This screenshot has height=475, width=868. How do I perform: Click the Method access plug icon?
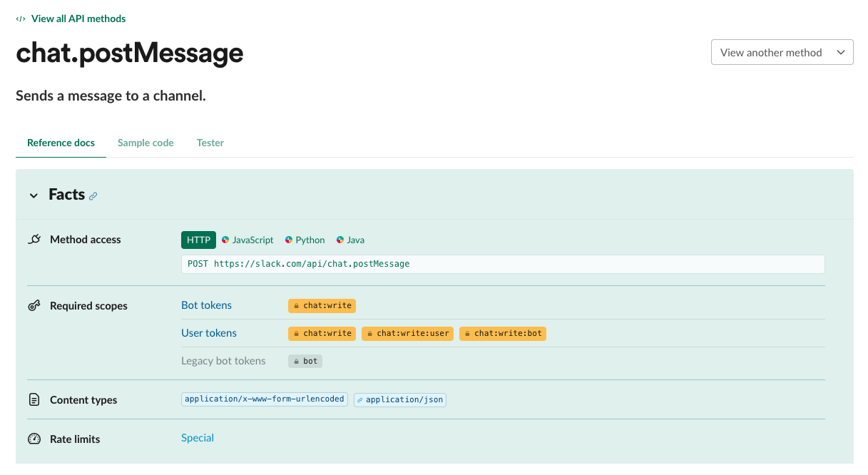[34, 240]
